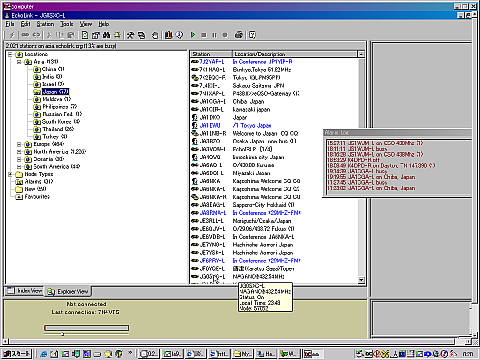The height and width of the screenshot is (360, 480).
Task: Select Philippines in the Asia tree
Action: coord(55,107)
